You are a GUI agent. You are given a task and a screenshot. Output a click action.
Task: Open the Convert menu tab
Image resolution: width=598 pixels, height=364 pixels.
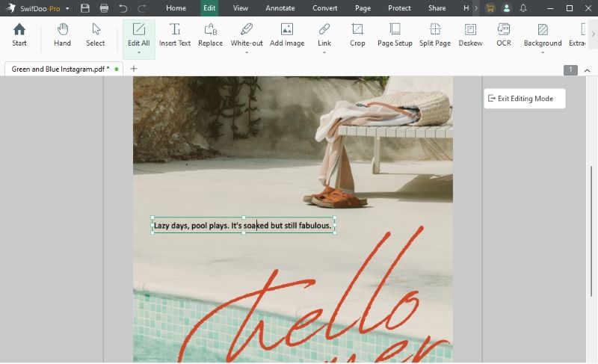[x=325, y=8]
